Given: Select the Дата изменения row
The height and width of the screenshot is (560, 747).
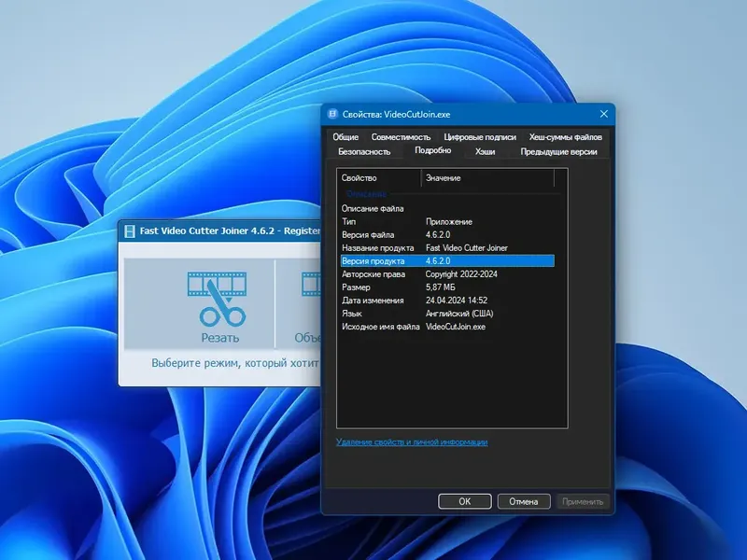Looking at the screenshot, I should point(447,301).
